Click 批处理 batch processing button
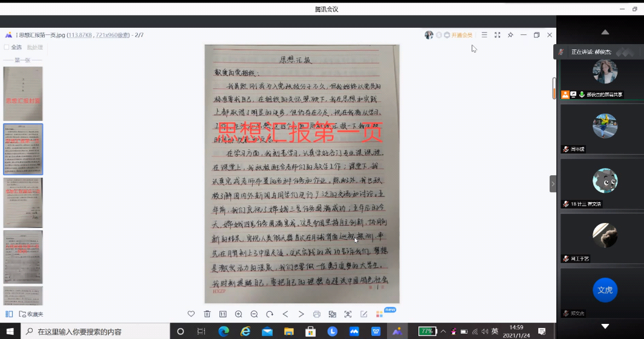644x339 pixels. pos(35,47)
